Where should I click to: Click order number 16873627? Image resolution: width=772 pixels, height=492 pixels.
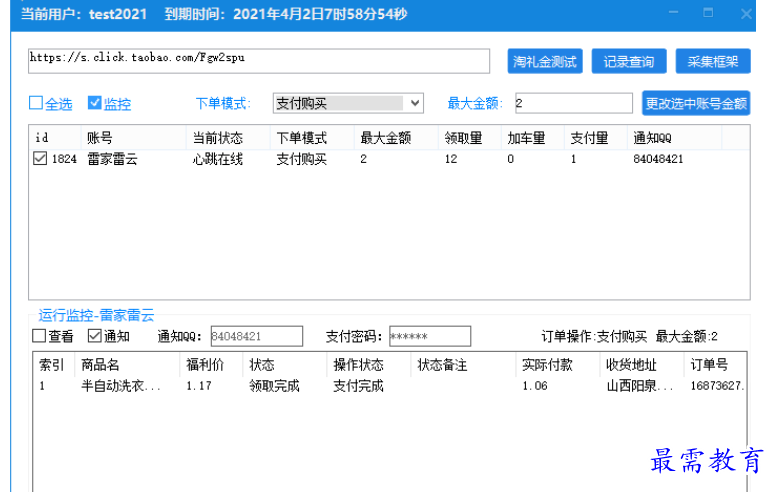tap(717, 386)
